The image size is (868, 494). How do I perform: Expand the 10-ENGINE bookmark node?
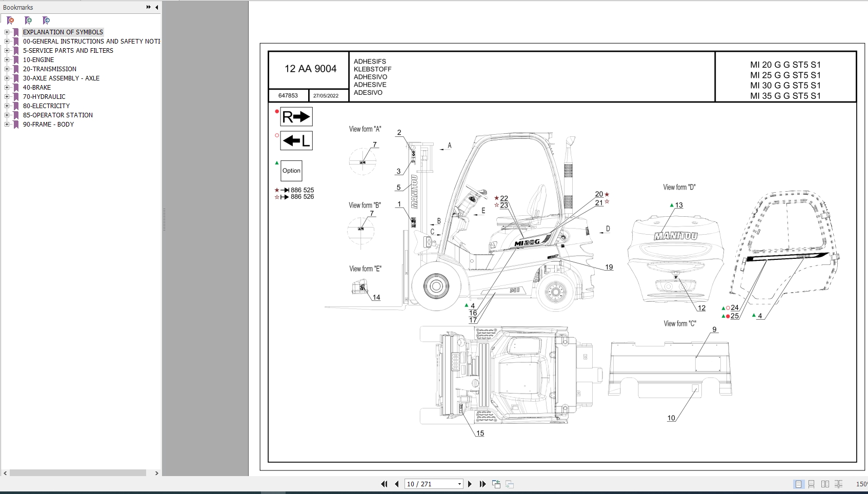(x=7, y=59)
